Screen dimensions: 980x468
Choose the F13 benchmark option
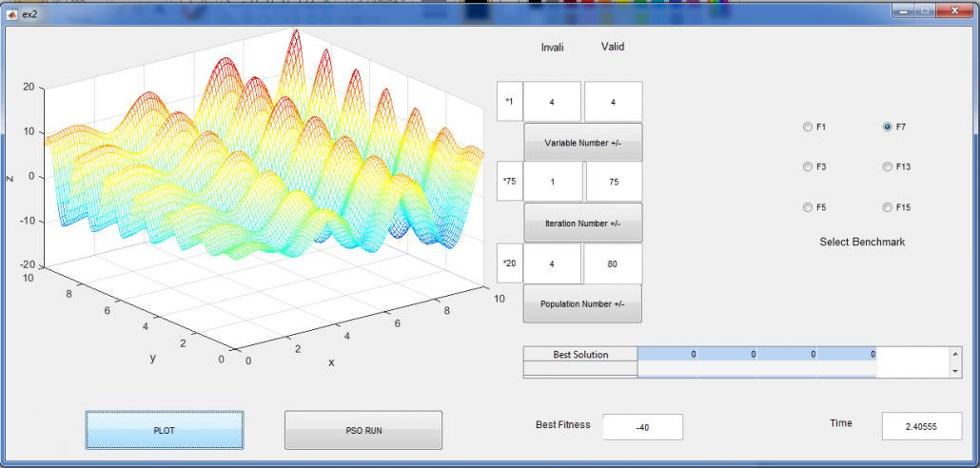coord(888,166)
